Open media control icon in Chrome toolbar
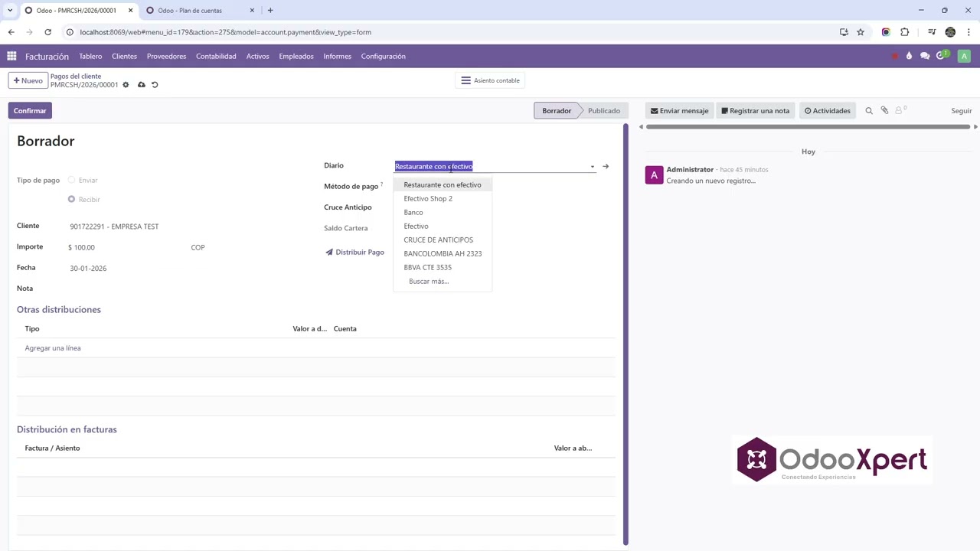Viewport: 980px width, 551px height. tap(931, 32)
